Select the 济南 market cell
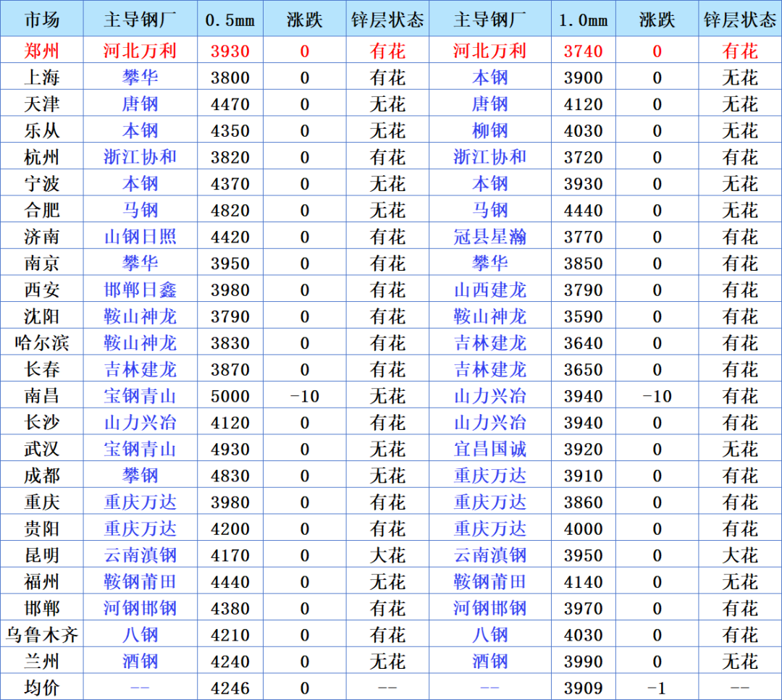This screenshot has height=700, width=782. pos(42,237)
